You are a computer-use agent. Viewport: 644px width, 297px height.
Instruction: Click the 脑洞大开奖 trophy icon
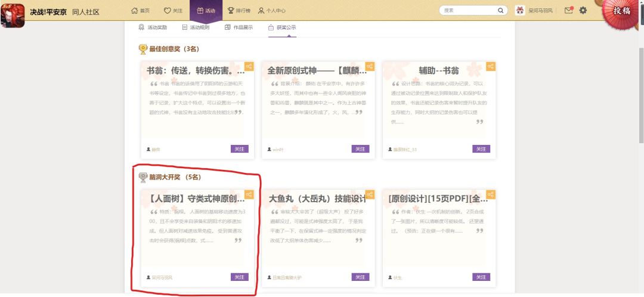pos(143,178)
